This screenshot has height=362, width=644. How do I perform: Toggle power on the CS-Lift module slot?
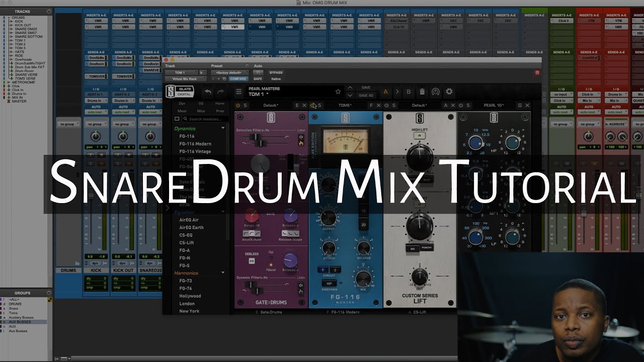386,105
